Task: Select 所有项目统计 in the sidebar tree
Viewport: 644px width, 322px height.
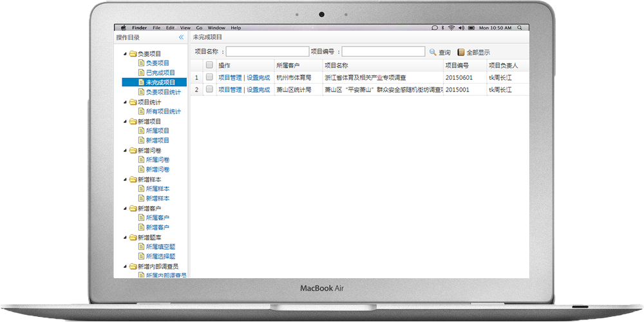Action: pyautogui.click(x=163, y=111)
